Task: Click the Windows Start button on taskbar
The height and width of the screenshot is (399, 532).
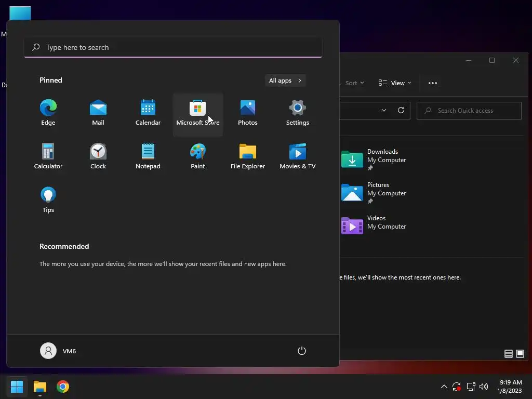Action: 17,387
